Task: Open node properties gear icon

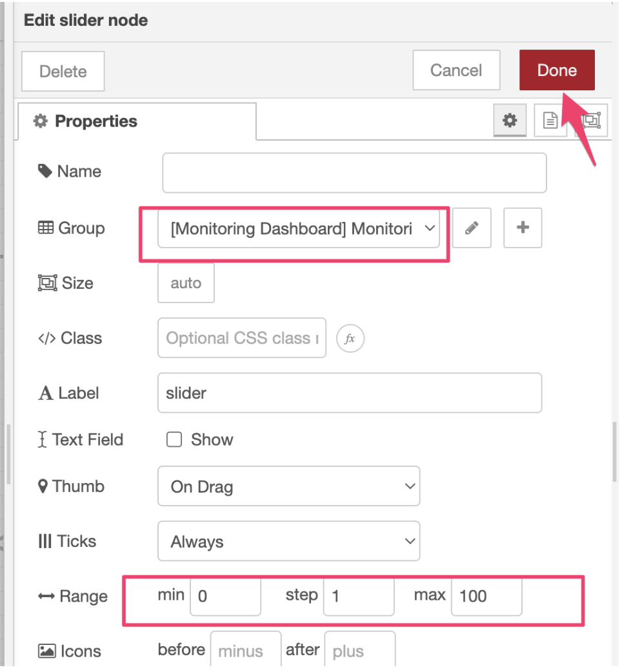Action: pyautogui.click(x=510, y=121)
